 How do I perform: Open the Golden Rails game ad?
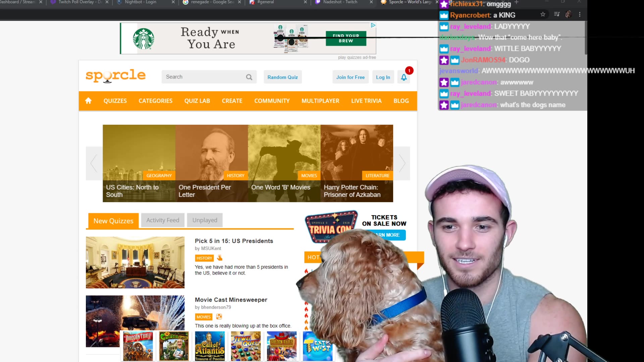click(x=282, y=346)
